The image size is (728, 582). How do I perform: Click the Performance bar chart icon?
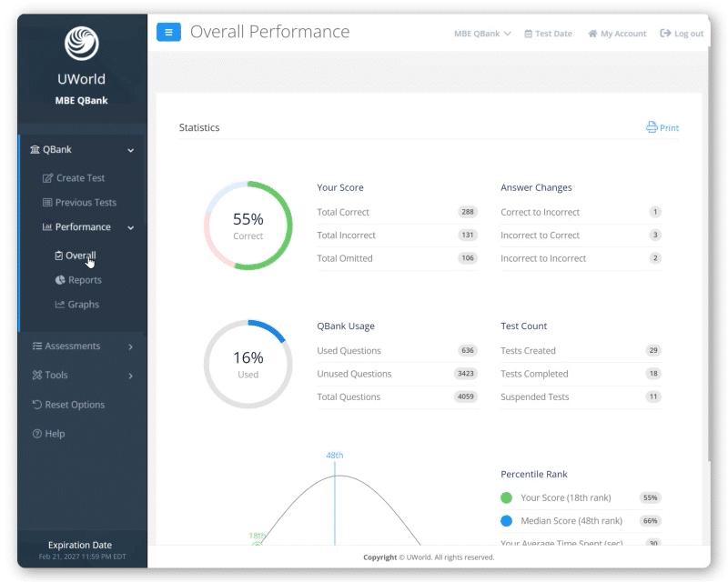pyautogui.click(x=47, y=227)
